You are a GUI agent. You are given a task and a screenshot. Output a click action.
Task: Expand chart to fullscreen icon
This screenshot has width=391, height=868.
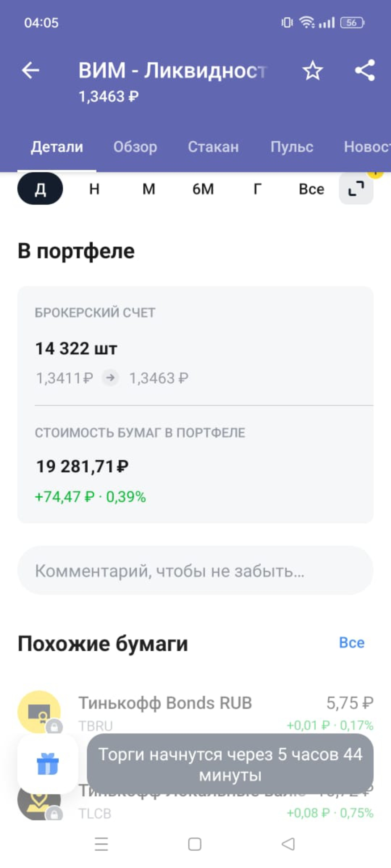(356, 189)
